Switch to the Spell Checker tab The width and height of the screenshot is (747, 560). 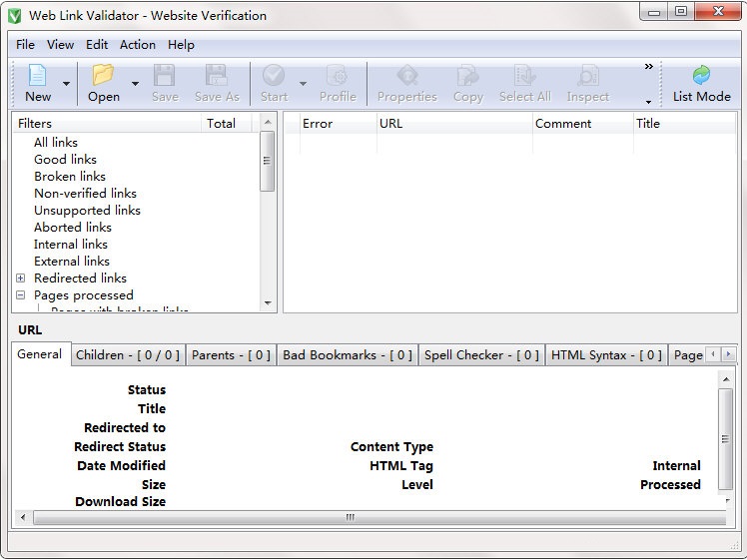(481, 355)
